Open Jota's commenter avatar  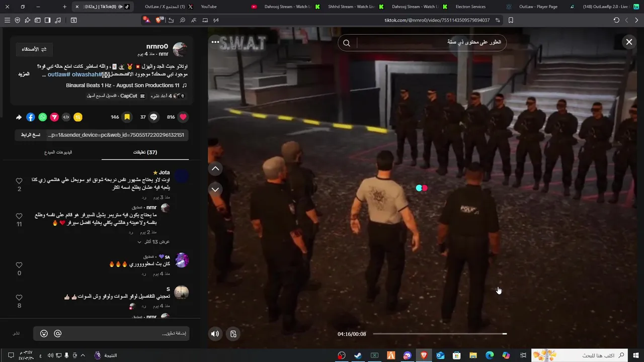pos(182,176)
